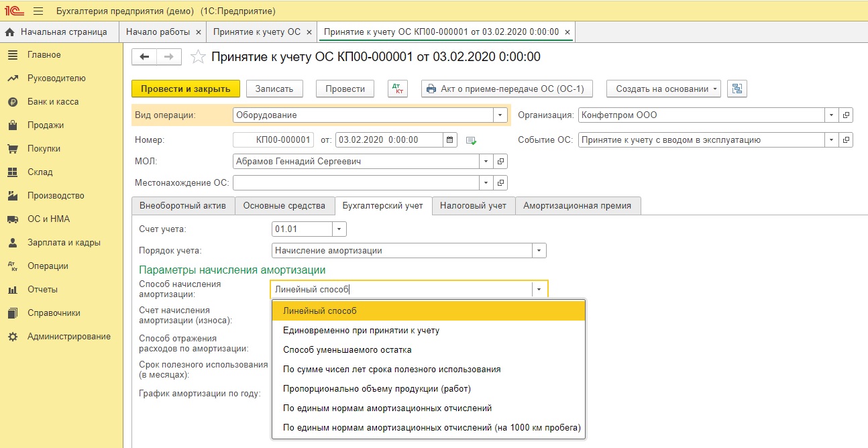This screenshot has width=868, height=448.
Task: Select Единовременно при принятии к учету
Action: [x=429, y=331]
